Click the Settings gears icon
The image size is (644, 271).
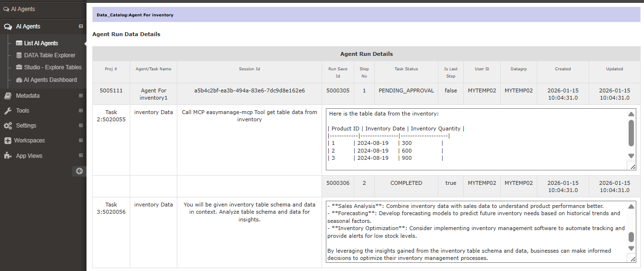(8, 126)
